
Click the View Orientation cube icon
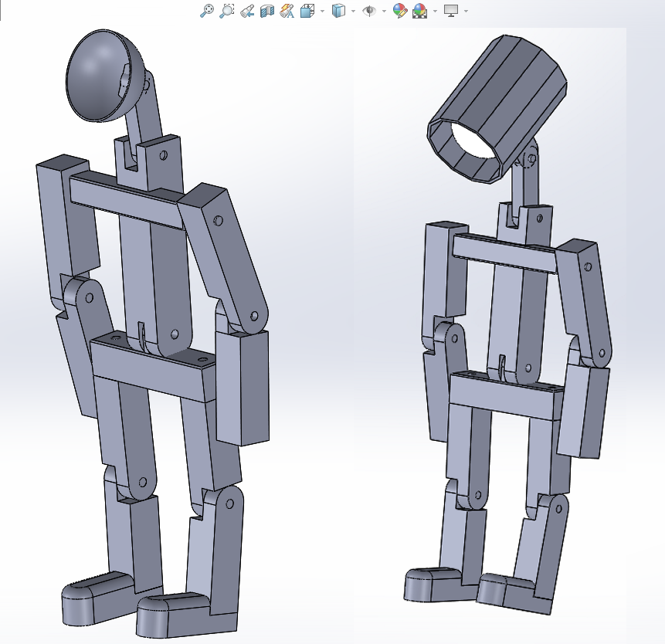click(307, 11)
